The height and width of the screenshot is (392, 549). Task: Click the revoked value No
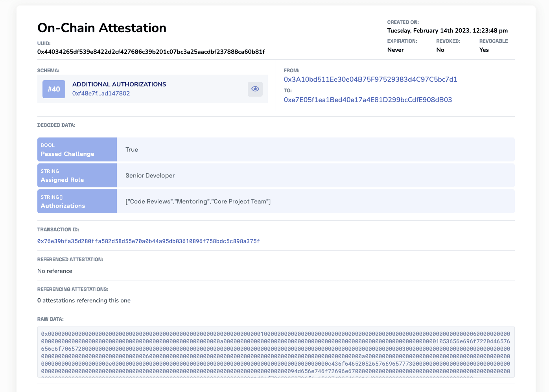(440, 50)
